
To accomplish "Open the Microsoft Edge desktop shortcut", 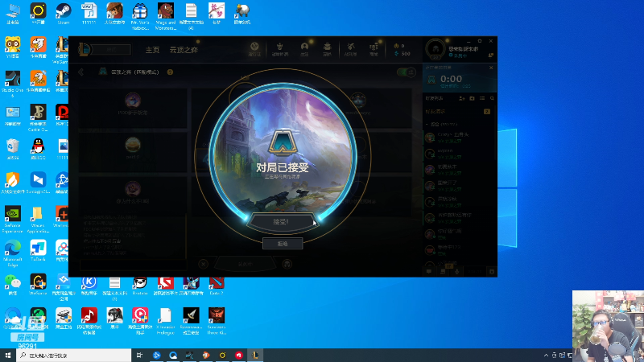I will 12,253.
